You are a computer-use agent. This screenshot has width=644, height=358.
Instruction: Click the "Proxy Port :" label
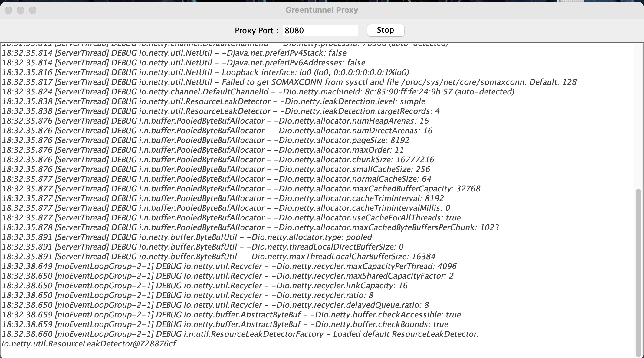click(x=256, y=31)
